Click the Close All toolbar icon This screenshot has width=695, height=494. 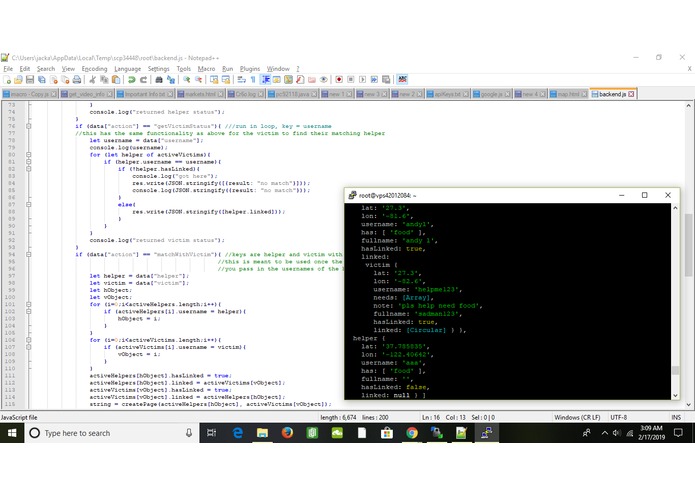pos(65,80)
